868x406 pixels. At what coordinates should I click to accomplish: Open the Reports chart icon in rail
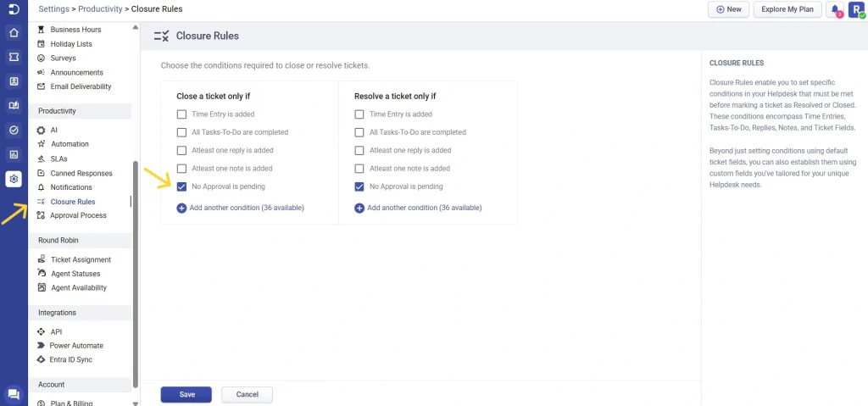click(14, 154)
